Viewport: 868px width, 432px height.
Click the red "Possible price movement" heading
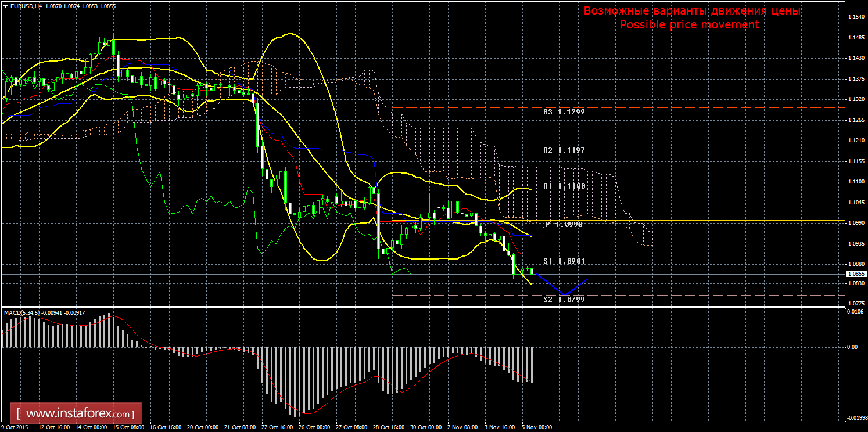[689, 24]
